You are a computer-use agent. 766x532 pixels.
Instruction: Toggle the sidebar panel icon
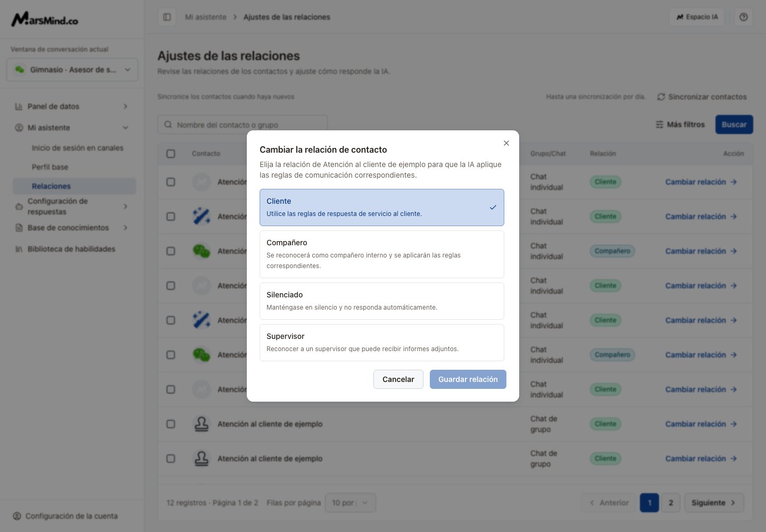167,17
